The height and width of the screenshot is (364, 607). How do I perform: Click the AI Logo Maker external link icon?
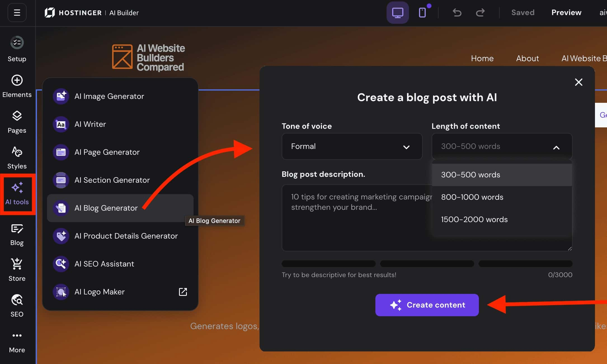coord(183,292)
